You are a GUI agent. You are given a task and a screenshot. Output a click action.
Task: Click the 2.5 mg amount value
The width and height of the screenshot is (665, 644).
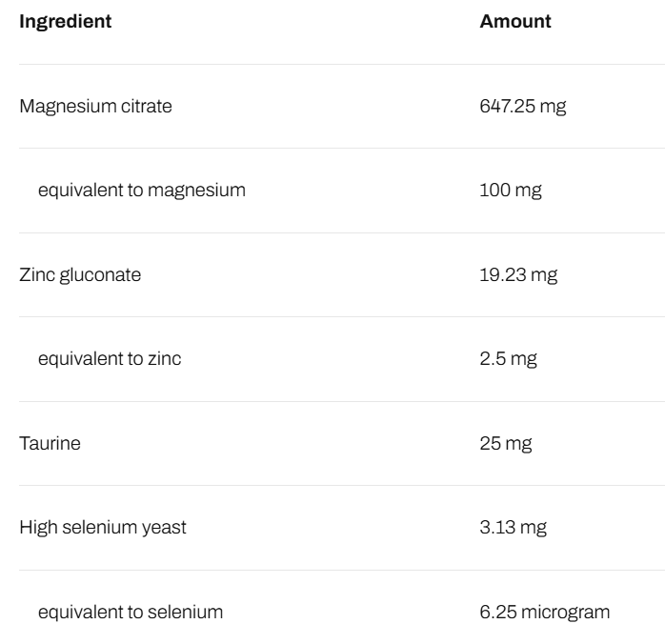pos(506,359)
